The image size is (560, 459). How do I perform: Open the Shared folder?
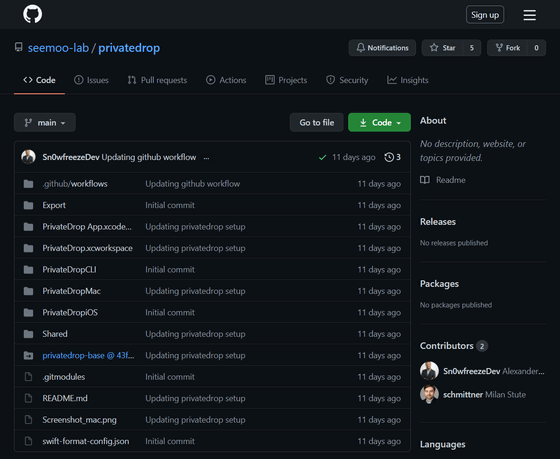tap(55, 334)
